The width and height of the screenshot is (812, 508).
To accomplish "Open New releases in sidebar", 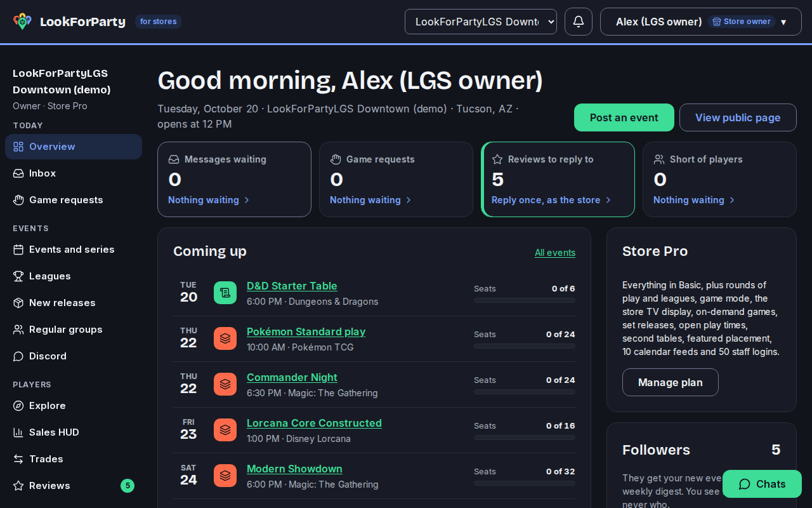I will [74, 303].
